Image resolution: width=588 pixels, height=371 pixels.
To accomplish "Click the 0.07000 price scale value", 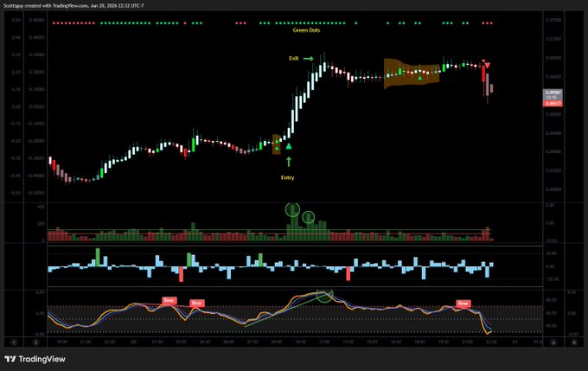I will pyautogui.click(x=553, y=39).
